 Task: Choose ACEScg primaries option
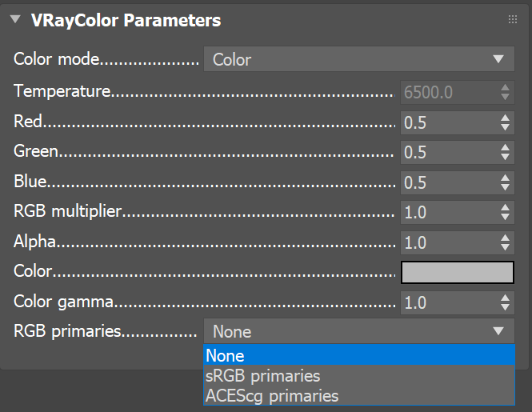pyautogui.click(x=359, y=395)
